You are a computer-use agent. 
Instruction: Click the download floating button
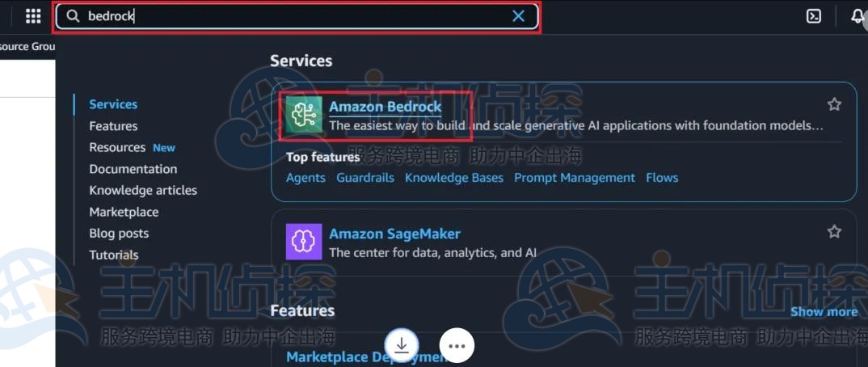[402, 345]
